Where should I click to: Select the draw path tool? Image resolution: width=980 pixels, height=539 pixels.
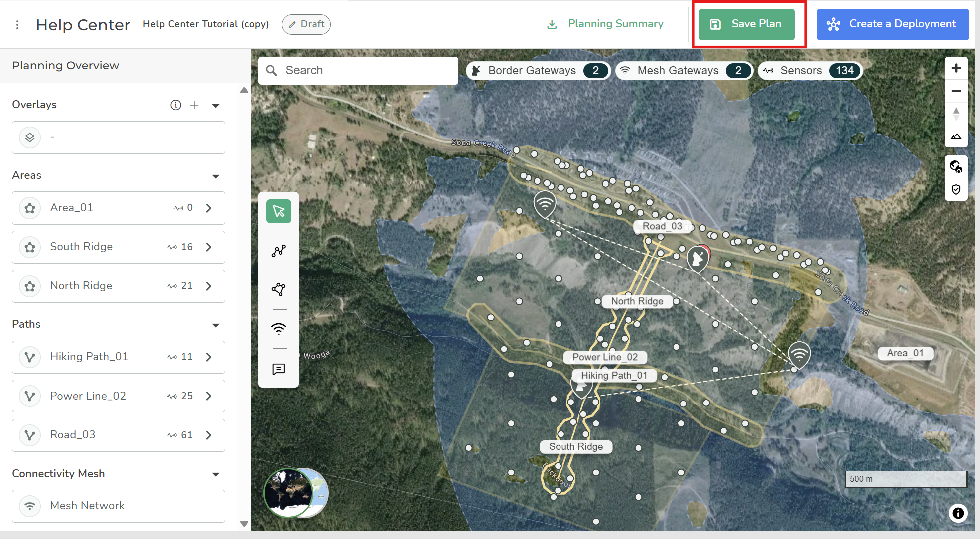pyautogui.click(x=279, y=251)
